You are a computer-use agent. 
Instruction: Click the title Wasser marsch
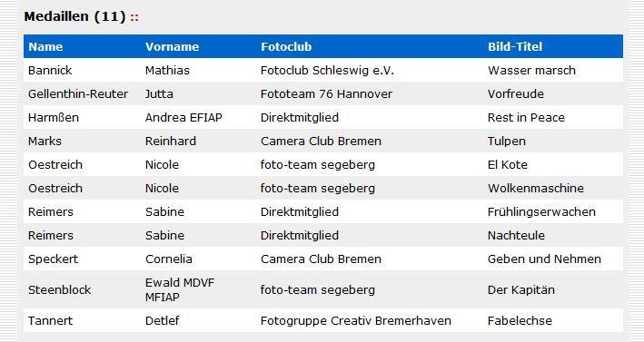[531, 71]
